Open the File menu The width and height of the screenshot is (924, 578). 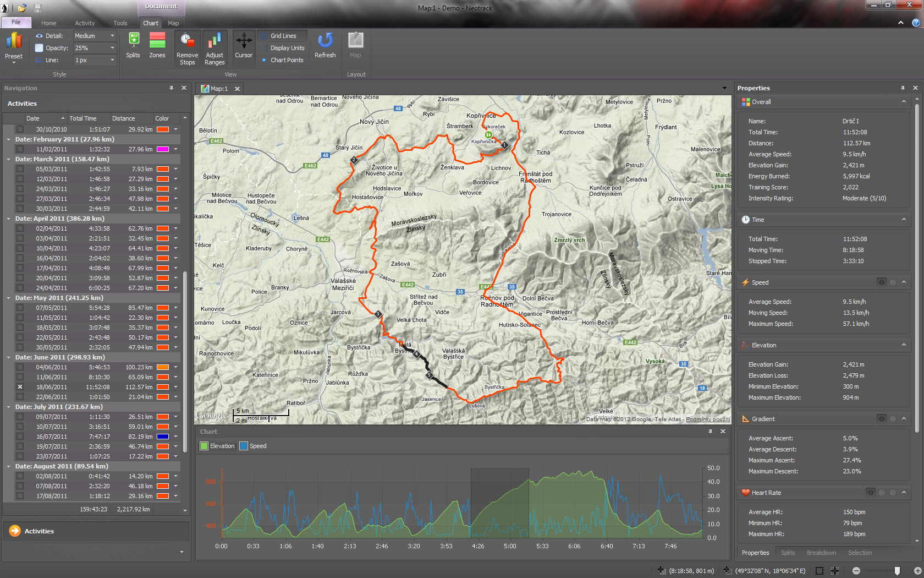(x=16, y=23)
